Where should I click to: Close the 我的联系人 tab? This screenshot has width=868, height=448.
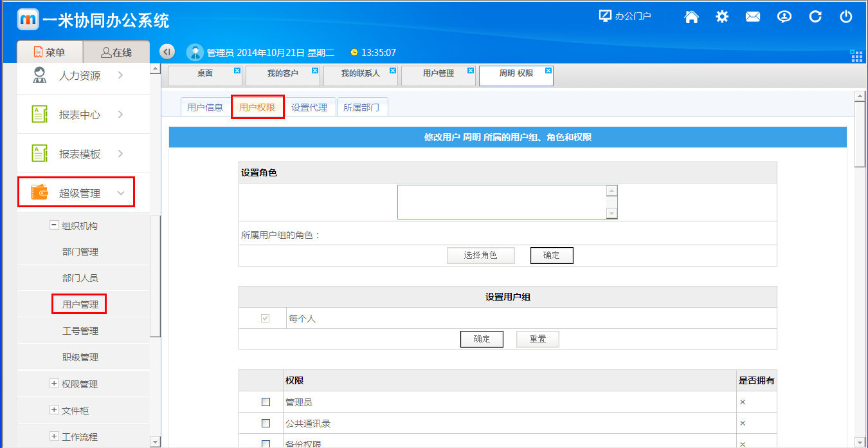[x=392, y=70]
